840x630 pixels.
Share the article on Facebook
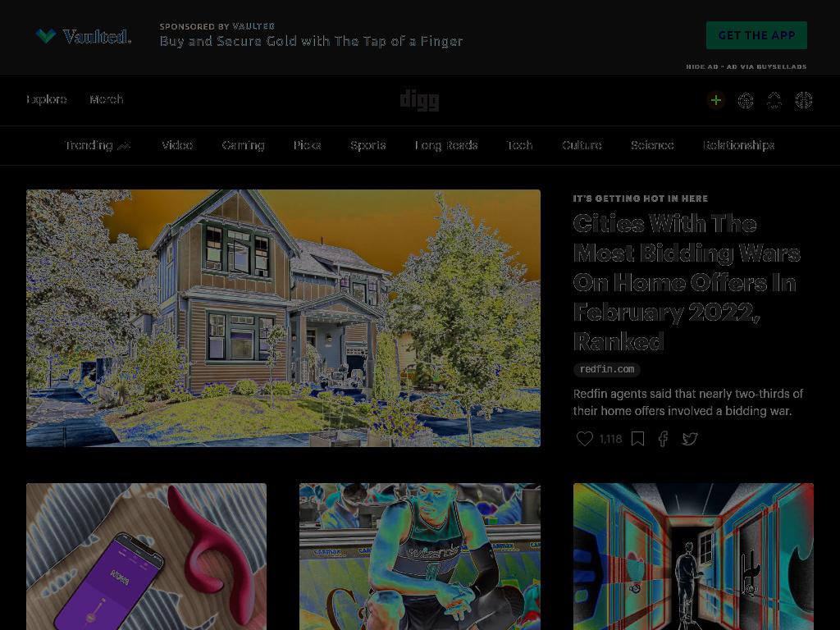point(663,439)
